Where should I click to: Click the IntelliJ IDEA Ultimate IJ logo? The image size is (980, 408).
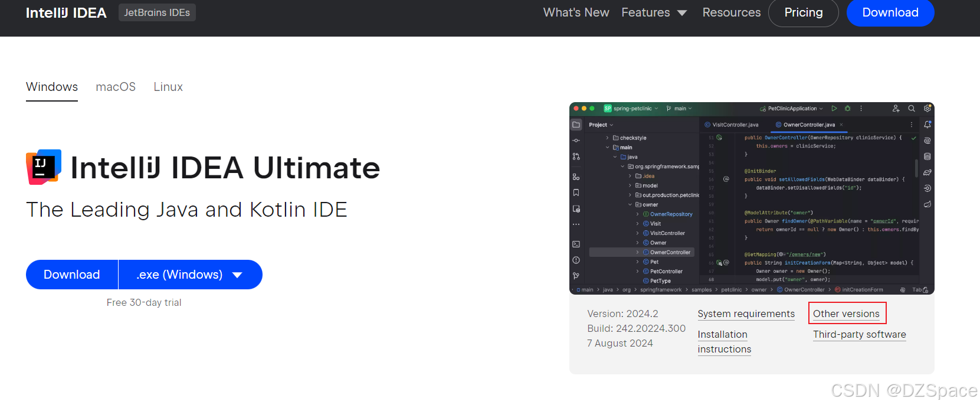point(44,167)
